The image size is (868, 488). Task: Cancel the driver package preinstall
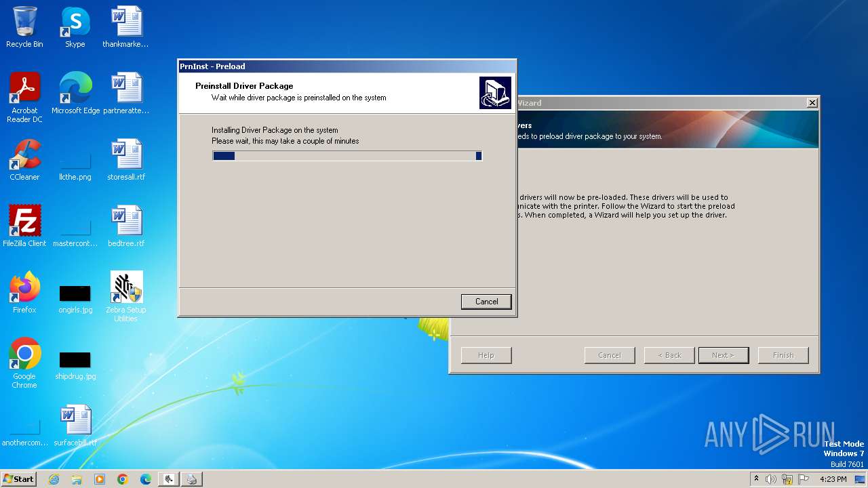[x=486, y=302]
